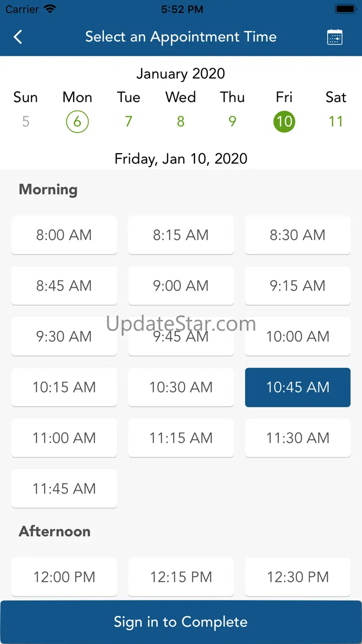362x644 pixels.
Task: Tap the highlighted Friday 10 date
Action: coord(284,122)
